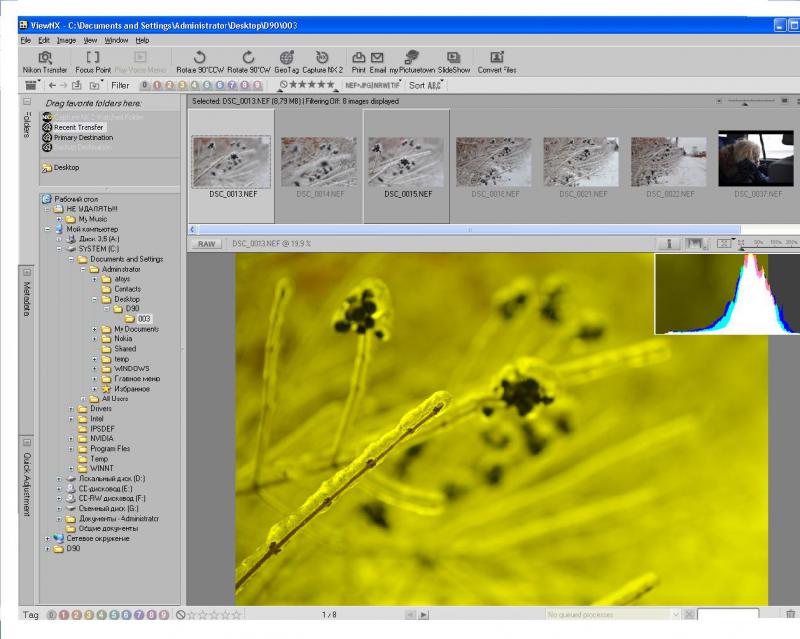This screenshot has width=800, height=639.
Task: Go back with the left arrow button
Action: click(52, 86)
